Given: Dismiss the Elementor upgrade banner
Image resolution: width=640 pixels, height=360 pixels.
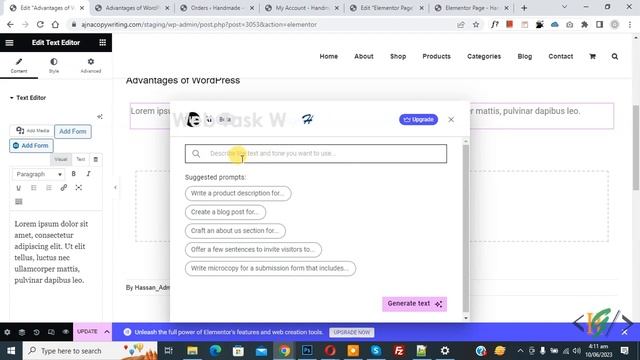Looking at the screenshot, I should click(x=624, y=332).
